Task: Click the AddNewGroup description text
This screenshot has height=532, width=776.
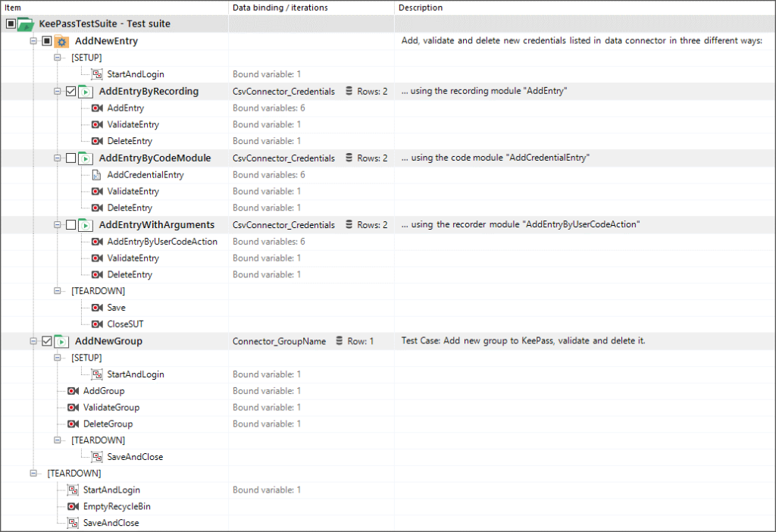Action: (523, 340)
